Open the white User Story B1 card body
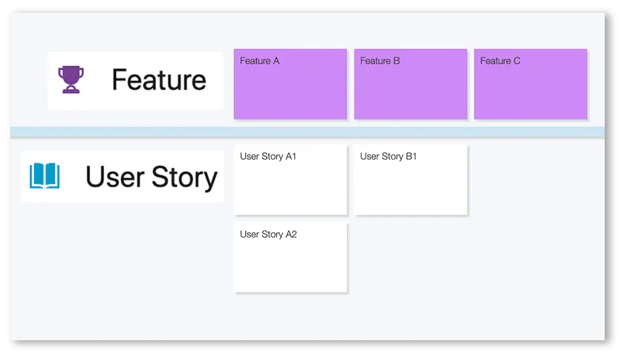 click(410, 188)
